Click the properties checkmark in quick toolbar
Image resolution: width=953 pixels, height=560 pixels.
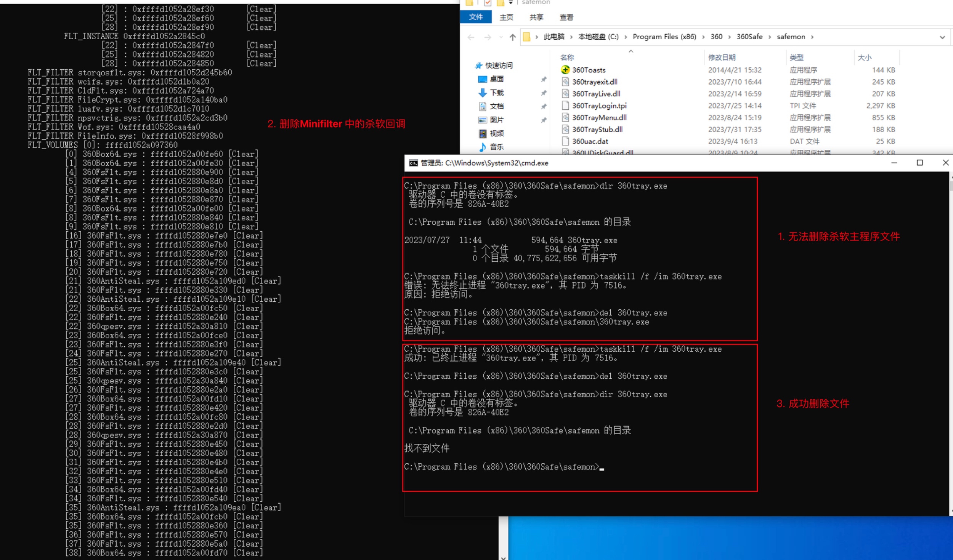pyautogui.click(x=488, y=3)
